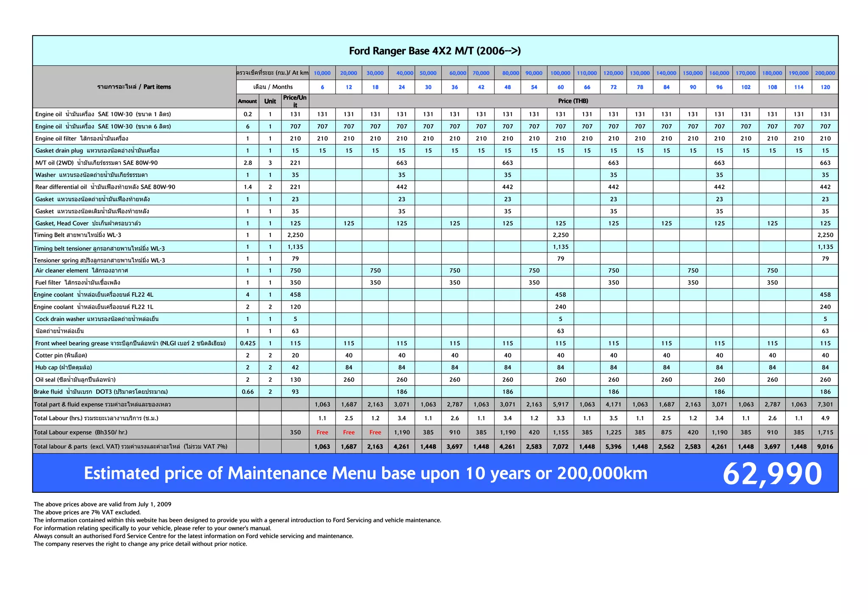The width and height of the screenshot is (868, 614).
Task: Select the 10,000 km column header
Action: pos(322,73)
